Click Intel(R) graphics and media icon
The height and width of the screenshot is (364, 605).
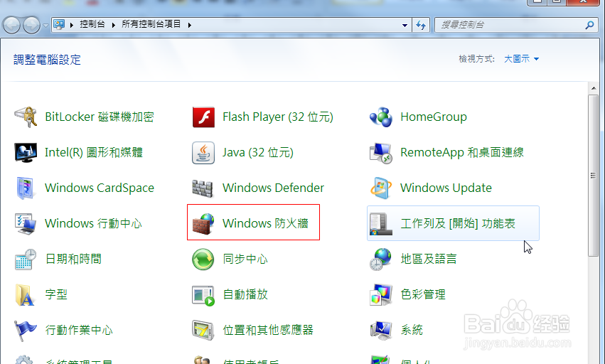(x=26, y=152)
